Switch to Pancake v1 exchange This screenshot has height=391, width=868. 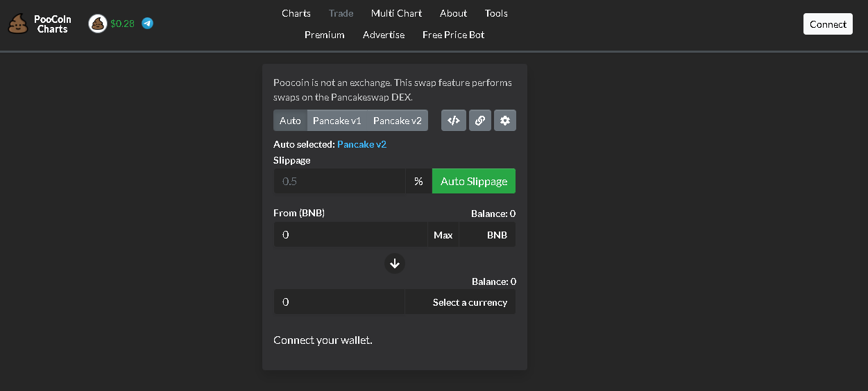[x=337, y=121]
